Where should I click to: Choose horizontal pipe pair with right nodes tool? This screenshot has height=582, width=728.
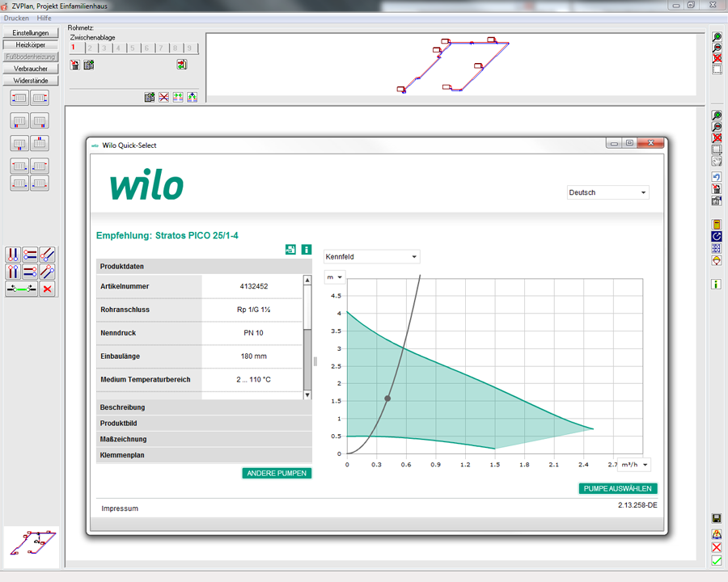pyautogui.click(x=30, y=271)
